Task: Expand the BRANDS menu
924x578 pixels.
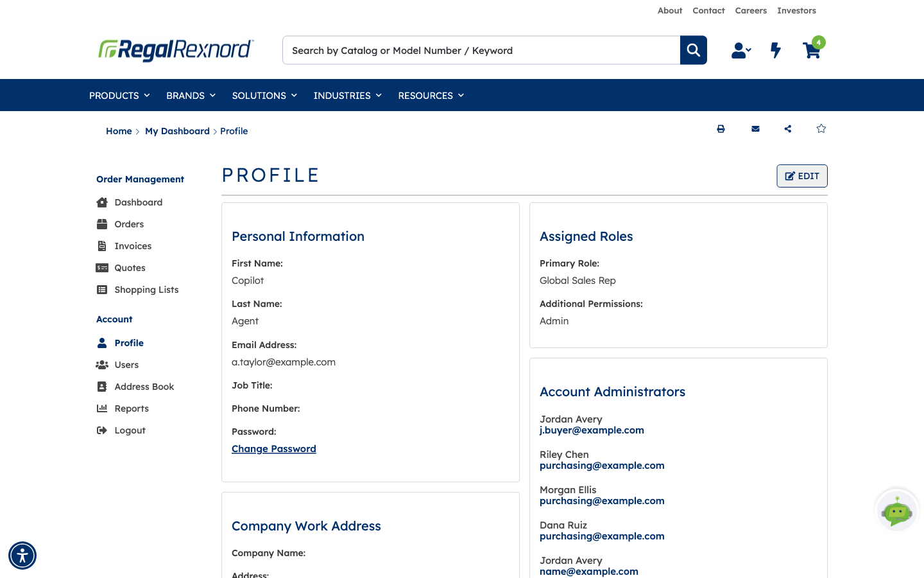Action: [x=191, y=96]
